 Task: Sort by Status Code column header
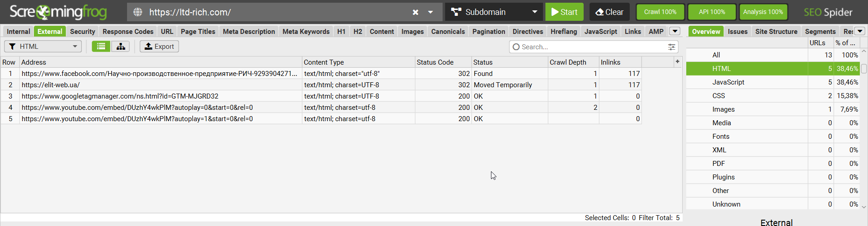pos(443,62)
